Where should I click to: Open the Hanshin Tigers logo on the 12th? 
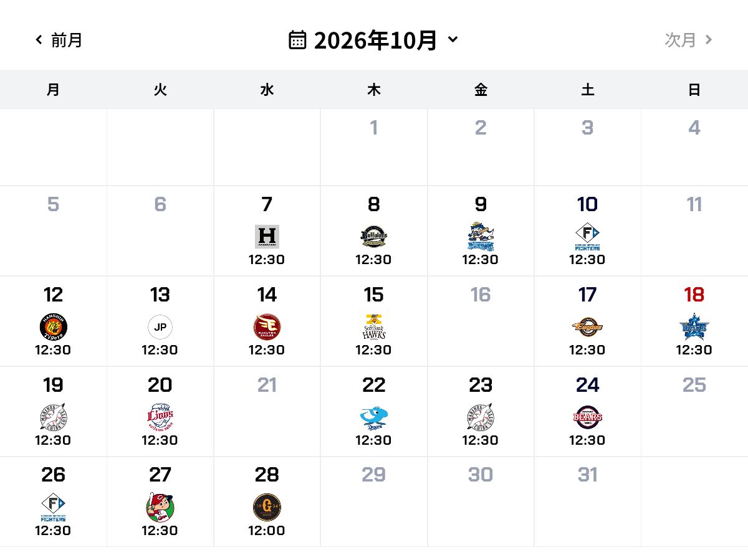coord(53,327)
